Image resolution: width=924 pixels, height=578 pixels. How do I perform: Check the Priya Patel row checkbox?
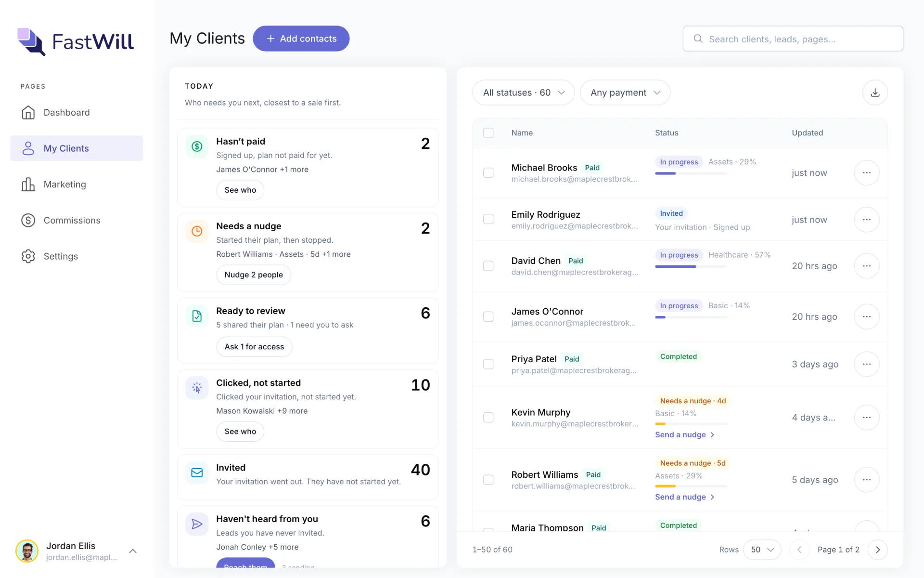coord(488,364)
